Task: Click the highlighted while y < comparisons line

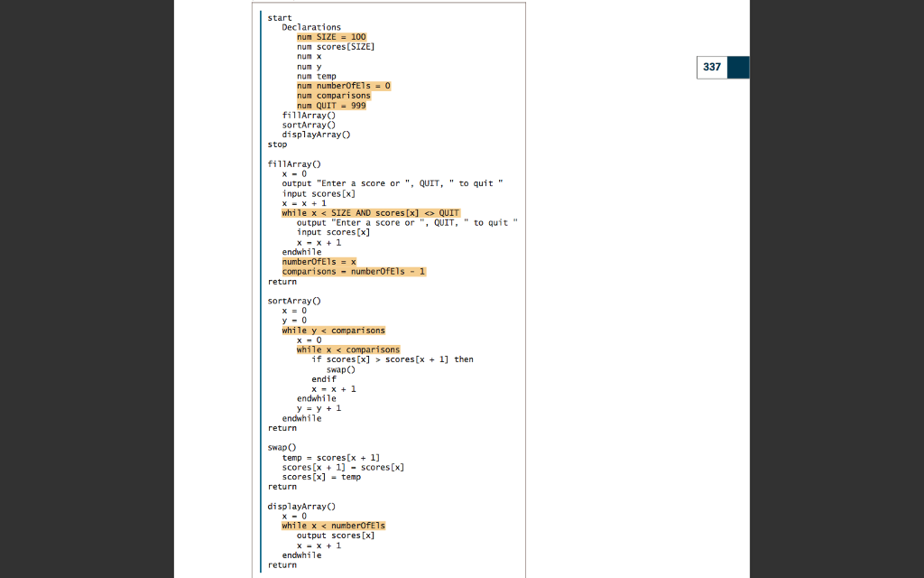Action: pos(336,330)
